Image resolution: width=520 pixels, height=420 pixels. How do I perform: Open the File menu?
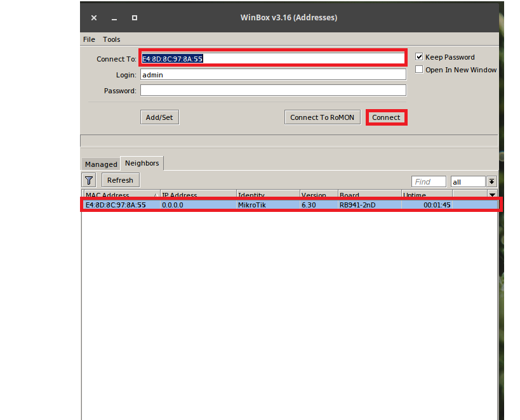pyautogui.click(x=88, y=39)
